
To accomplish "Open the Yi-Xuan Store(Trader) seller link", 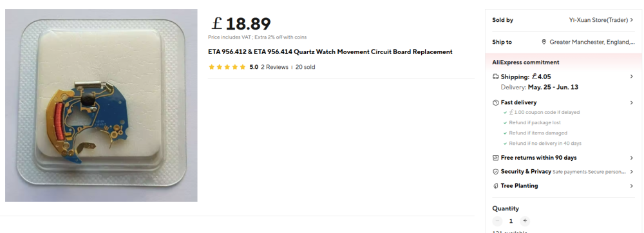I will pyautogui.click(x=601, y=20).
